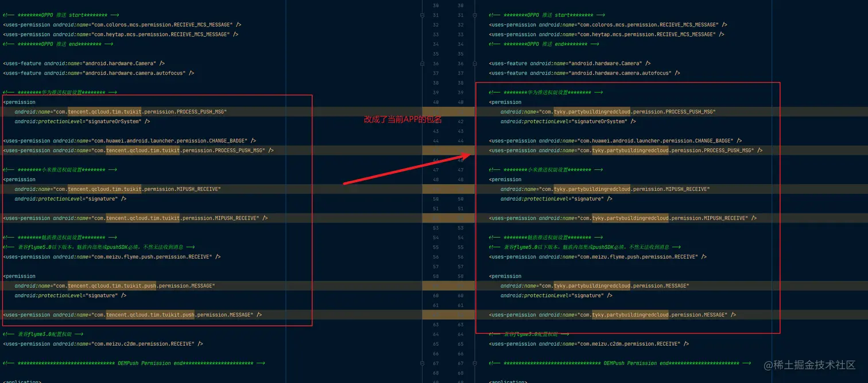Click right pane android.hardware.camera.autofocus line
868x383 pixels.
(584, 73)
